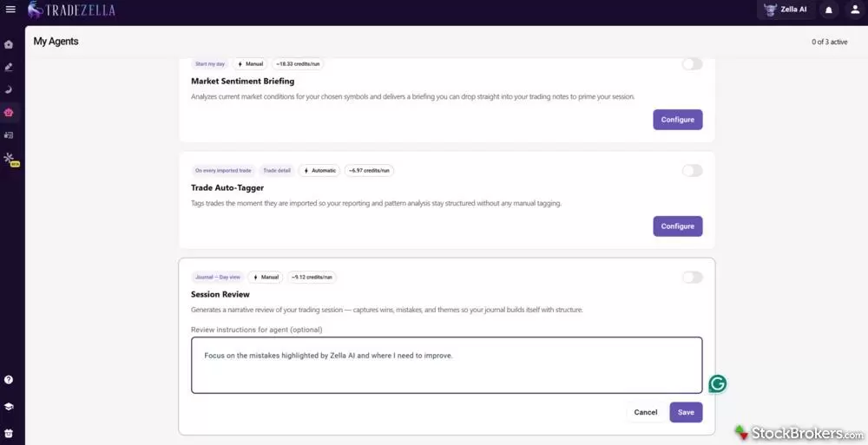The height and width of the screenshot is (445, 868).
Task: Click the TradeZella logo
Action: click(71, 10)
